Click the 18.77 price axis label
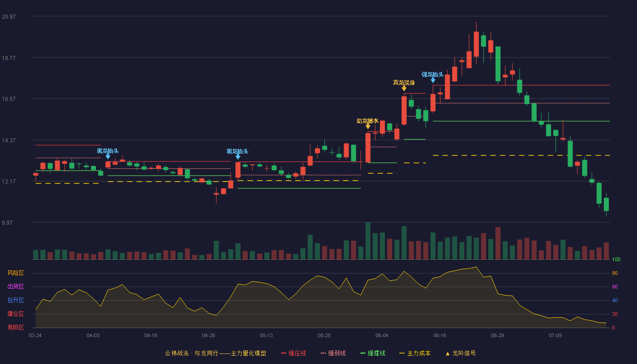The width and height of the screenshot is (637, 364). pos(9,58)
